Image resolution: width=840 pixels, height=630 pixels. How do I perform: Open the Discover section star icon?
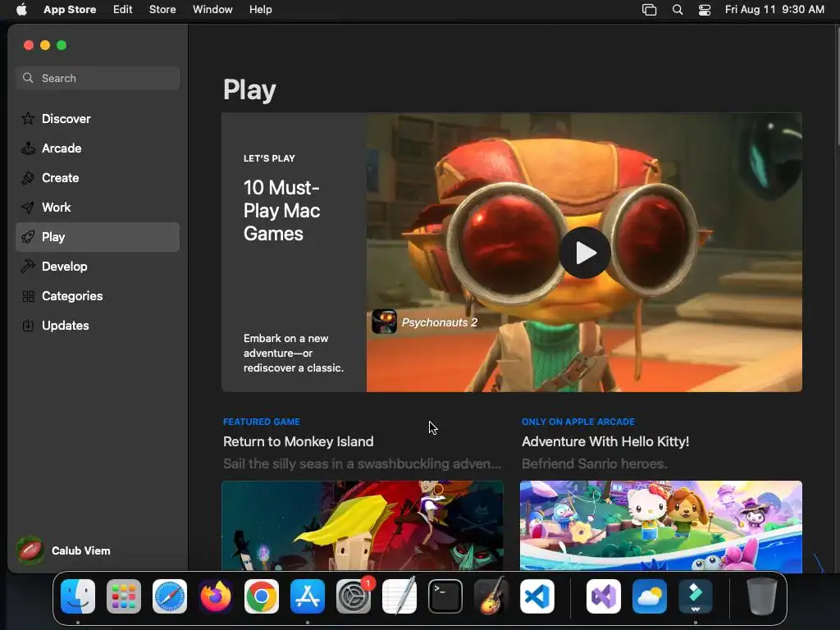tap(28, 118)
